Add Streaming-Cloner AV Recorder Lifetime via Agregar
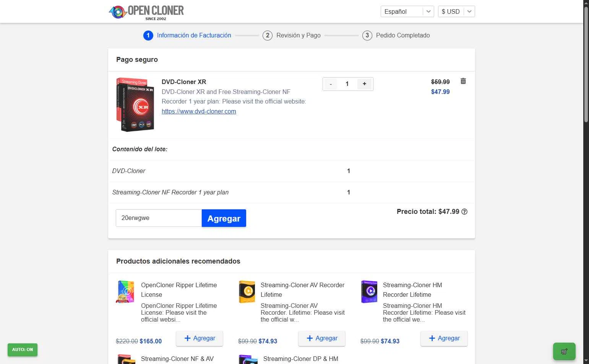 pyautogui.click(x=322, y=338)
